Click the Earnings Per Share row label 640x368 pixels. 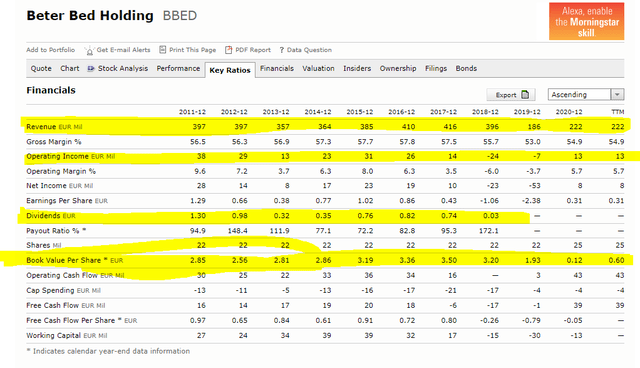(x=67, y=201)
